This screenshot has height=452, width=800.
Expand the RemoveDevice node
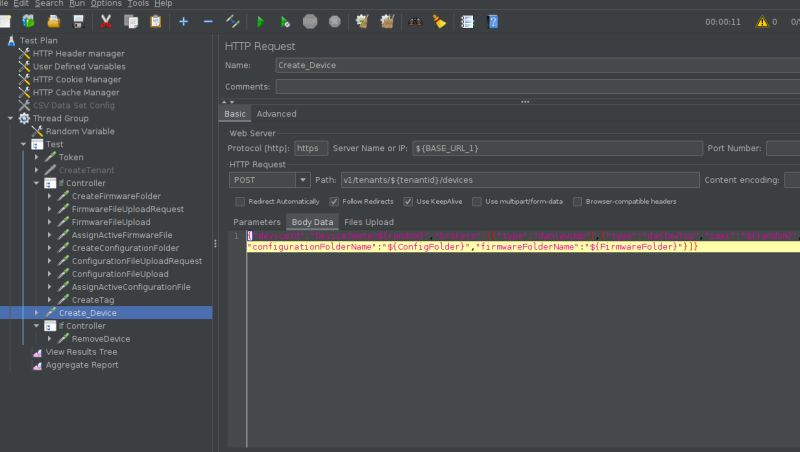point(49,339)
